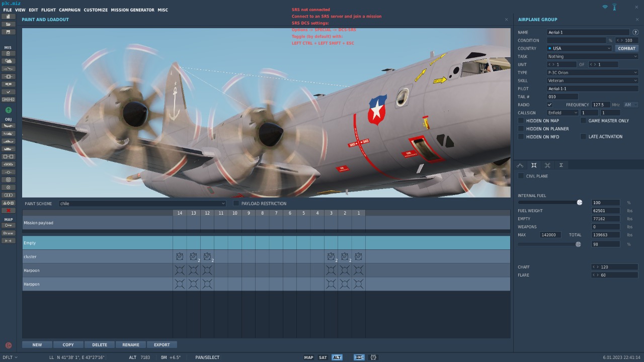
Task: Click the green fly mission arrow icon
Action: 9,110
